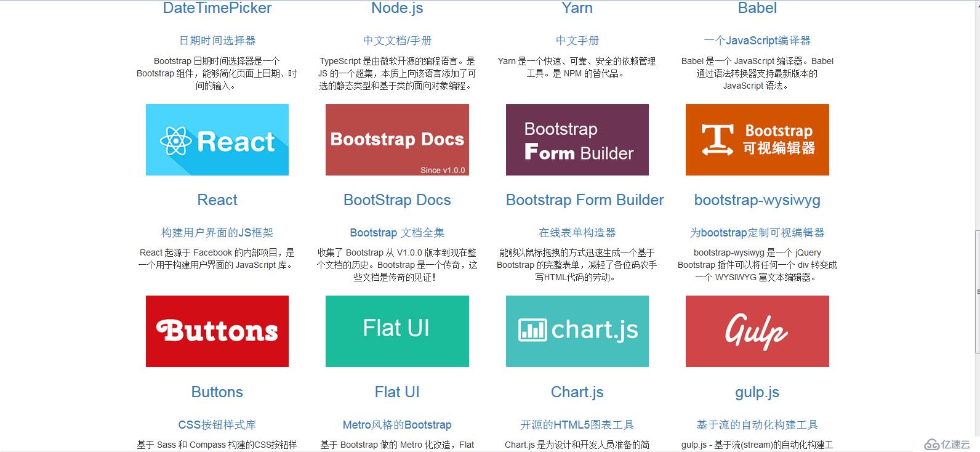Screen dimensions: 980x452
Task: Click the React title link
Action: pyautogui.click(x=217, y=200)
